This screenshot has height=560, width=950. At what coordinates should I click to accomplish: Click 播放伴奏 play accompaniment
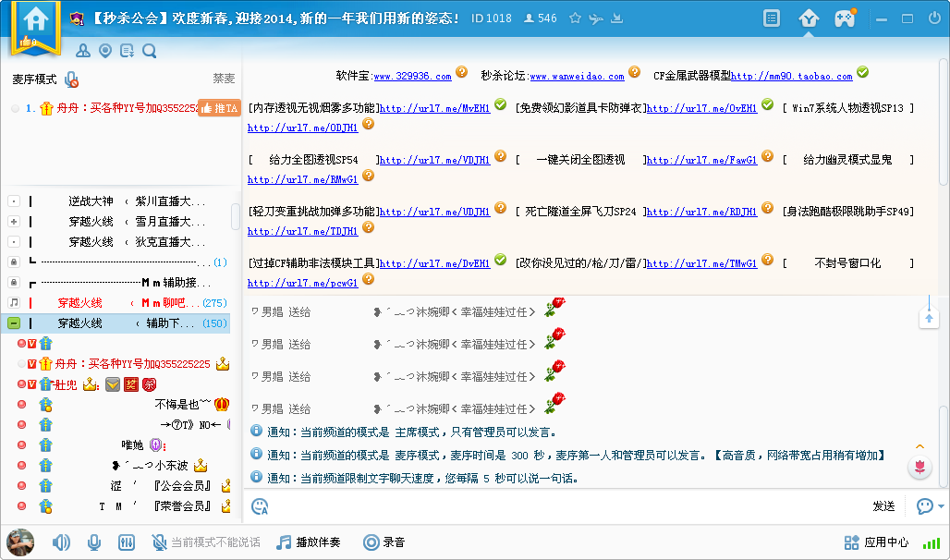(x=309, y=542)
